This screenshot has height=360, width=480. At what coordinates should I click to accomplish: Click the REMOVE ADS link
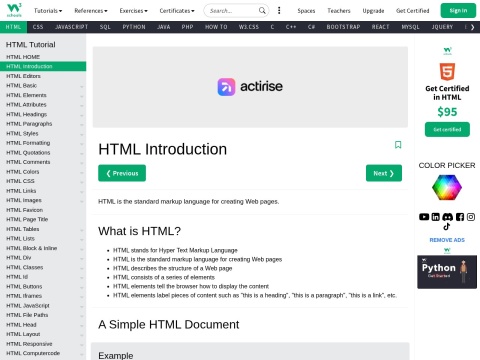[447, 240]
